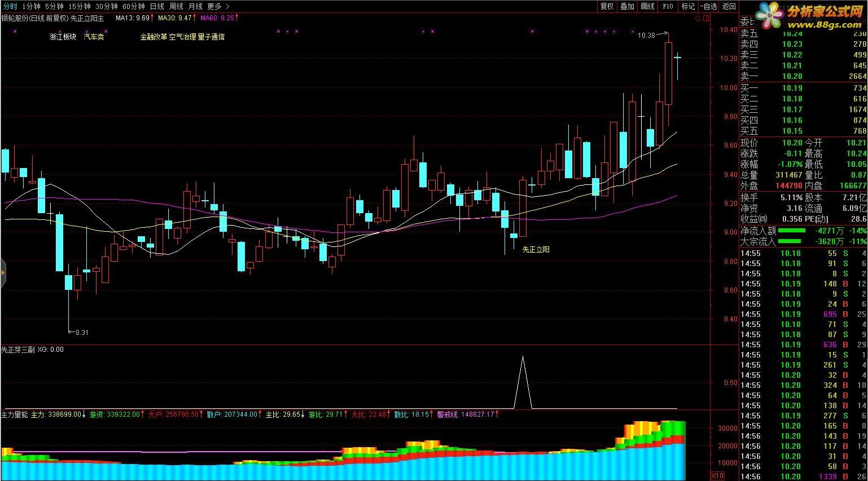The height and width of the screenshot is (481, 868).
Task: Click the 14:55 trade with volume 695
Action: 803,314
